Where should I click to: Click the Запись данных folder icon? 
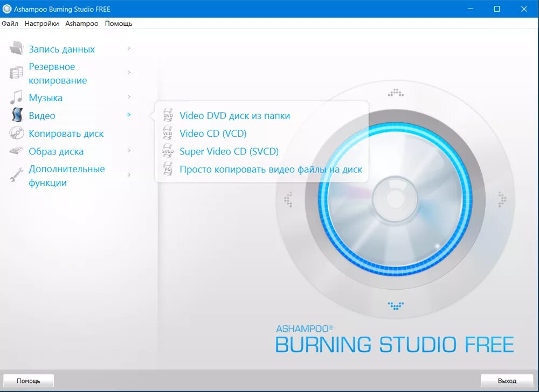[16, 48]
